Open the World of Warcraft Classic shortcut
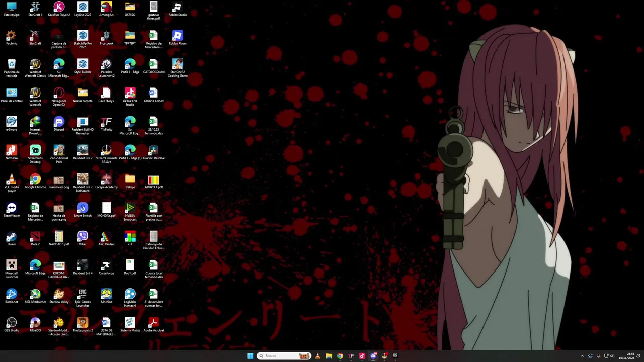Image resolution: width=644 pixels, height=362 pixels. coord(35,68)
